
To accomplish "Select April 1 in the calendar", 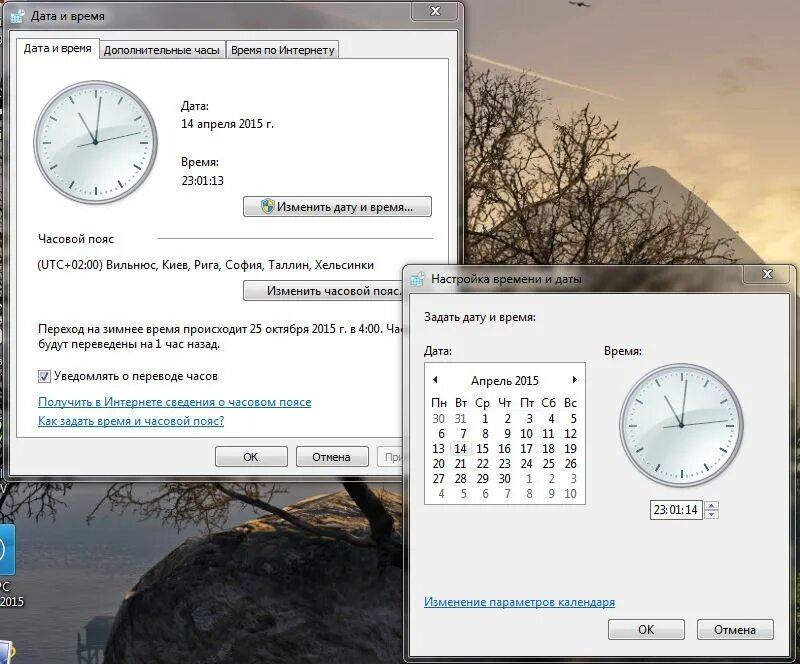I will [485, 419].
